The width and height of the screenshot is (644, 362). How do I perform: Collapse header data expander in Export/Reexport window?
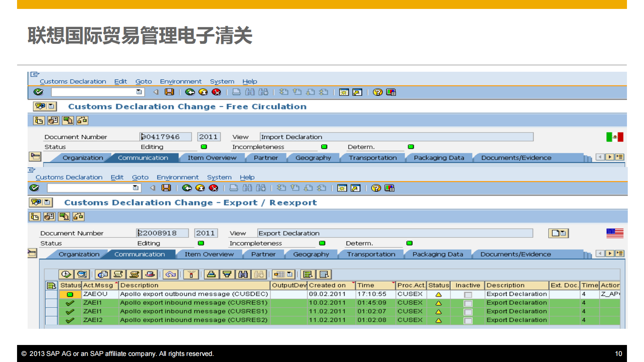tap(32, 253)
